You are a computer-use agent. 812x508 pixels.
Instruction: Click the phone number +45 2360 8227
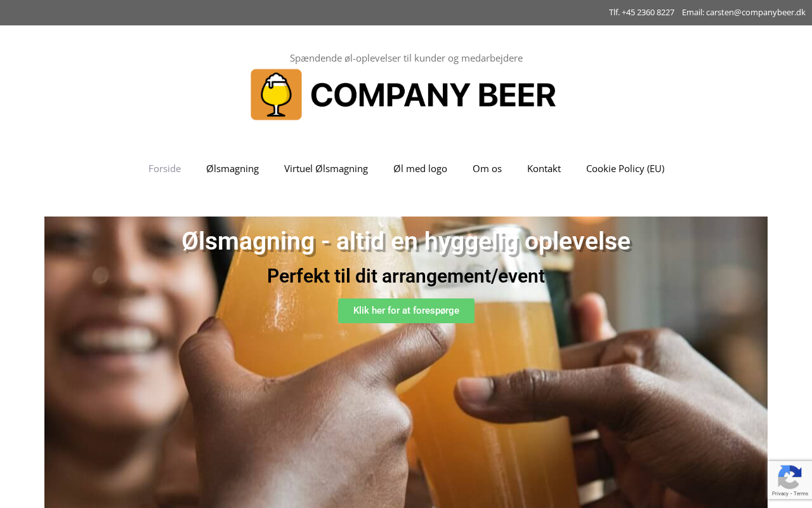pyautogui.click(x=648, y=12)
